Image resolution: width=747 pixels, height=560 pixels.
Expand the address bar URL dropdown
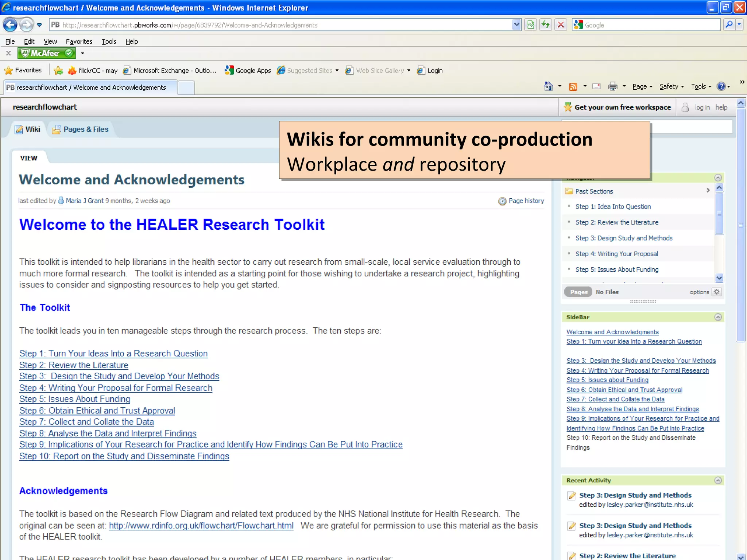tap(516, 25)
